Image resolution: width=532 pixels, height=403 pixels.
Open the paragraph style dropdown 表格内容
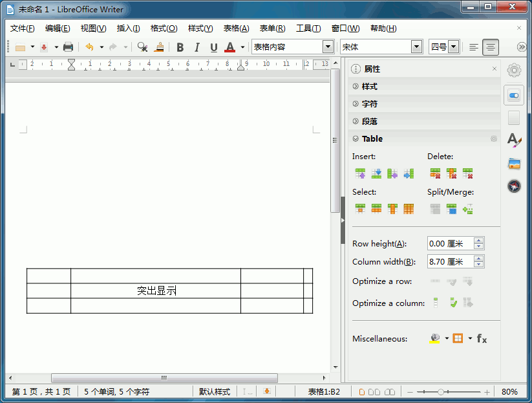328,47
